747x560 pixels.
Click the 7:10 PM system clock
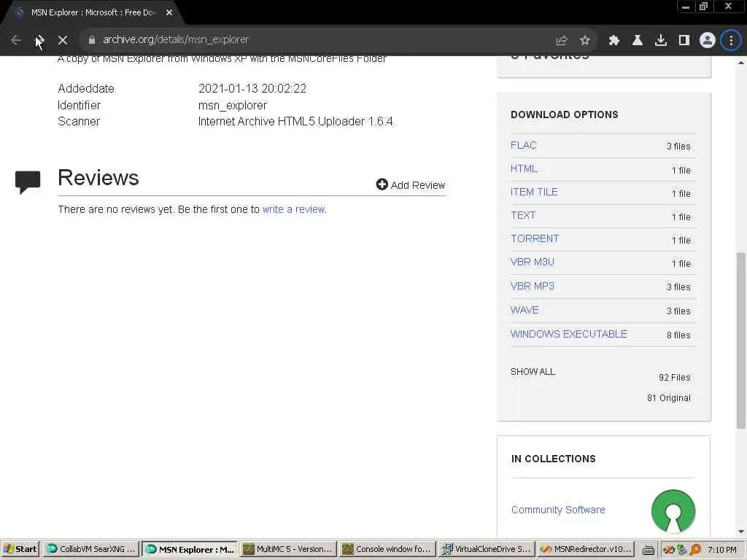pyautogui.click(x=721, y=550)
